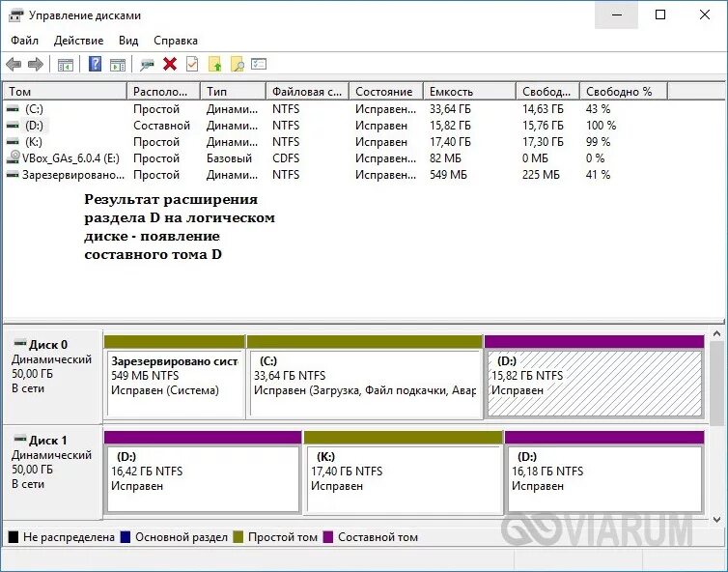The height and width of the screenshot is (572, 728).
Task: Click the disk pane scrollbar down arrow
Action: pyautogui.click(x=716, y=519)
